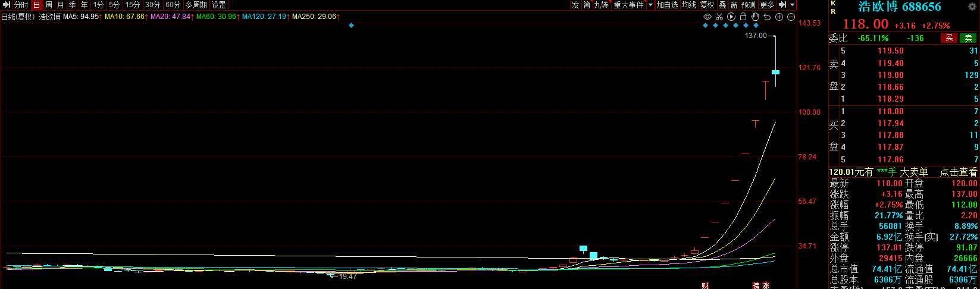Image resolution: width=980 pixels, height=289 pixels.
Task: Switch to the 周 weekly period tab
Action: click(49, 5)
